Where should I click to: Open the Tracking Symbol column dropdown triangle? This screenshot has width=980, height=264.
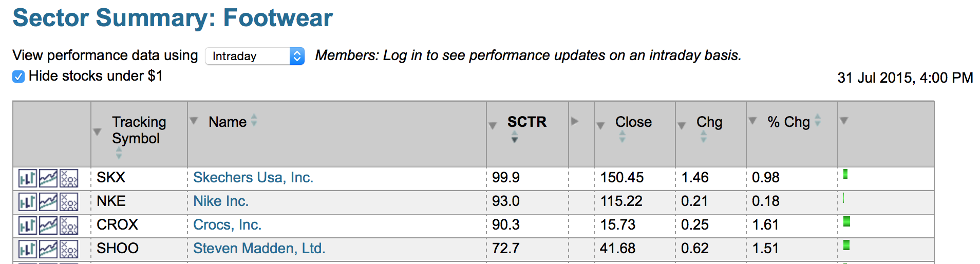click(97, 132)
